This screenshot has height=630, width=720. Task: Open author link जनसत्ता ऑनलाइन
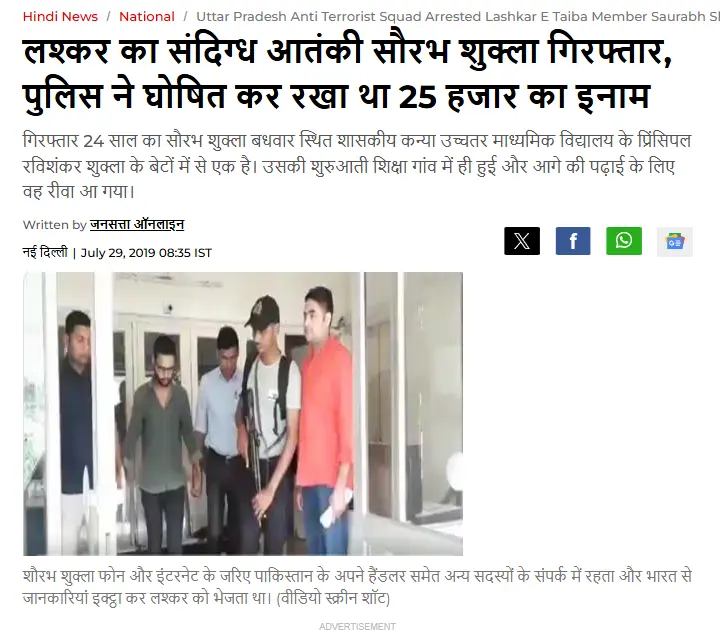pyautogui.click(x=137, y=225)
